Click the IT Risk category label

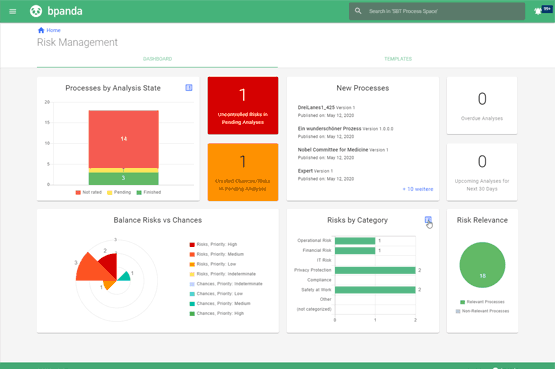pyautogui.click(x=324, y=260)
